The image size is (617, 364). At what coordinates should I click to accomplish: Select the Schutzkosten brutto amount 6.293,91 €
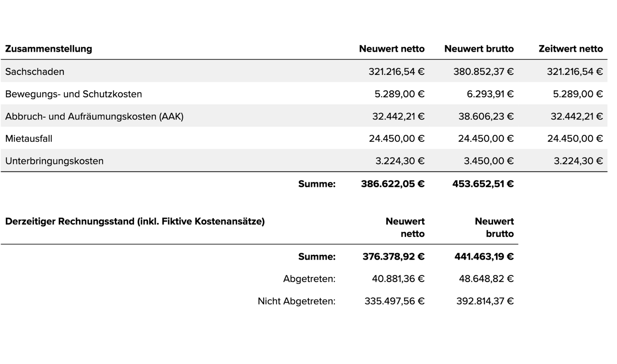pyautogui.click(x=490, y=94)
